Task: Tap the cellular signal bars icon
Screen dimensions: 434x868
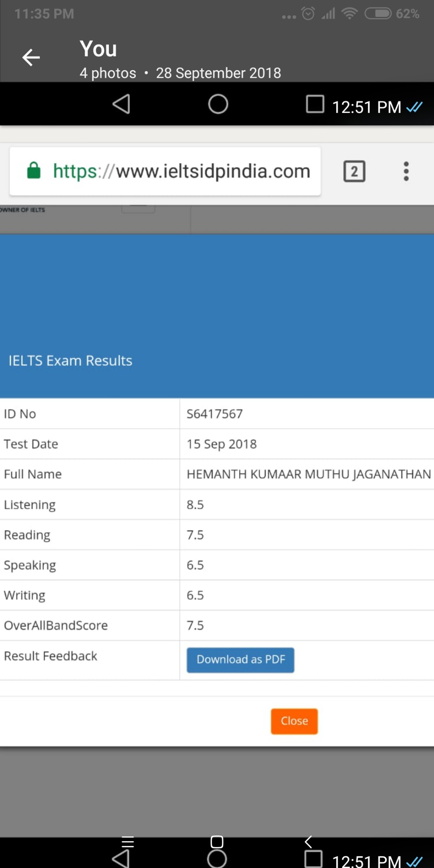Action: pyautogui.click(x=329, y=14)
